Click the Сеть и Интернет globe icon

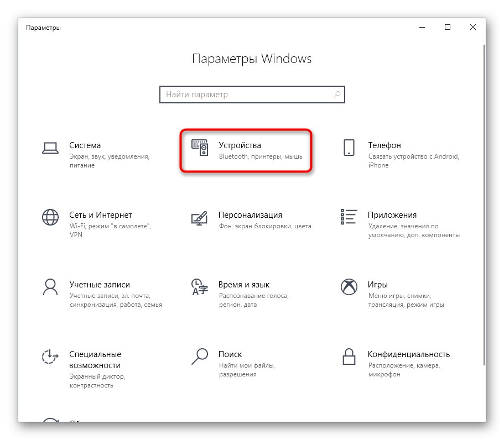click(50, 217)
